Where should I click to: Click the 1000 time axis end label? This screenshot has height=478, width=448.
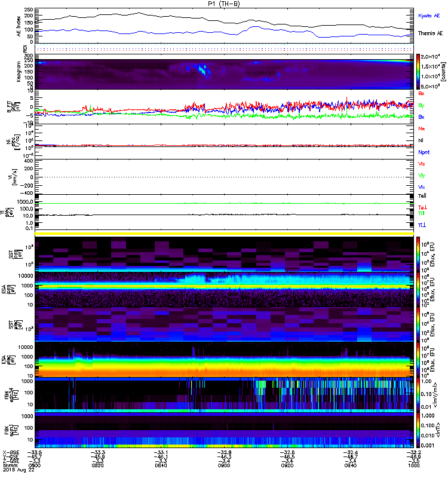pyautogui.click(x=413, y=465)
